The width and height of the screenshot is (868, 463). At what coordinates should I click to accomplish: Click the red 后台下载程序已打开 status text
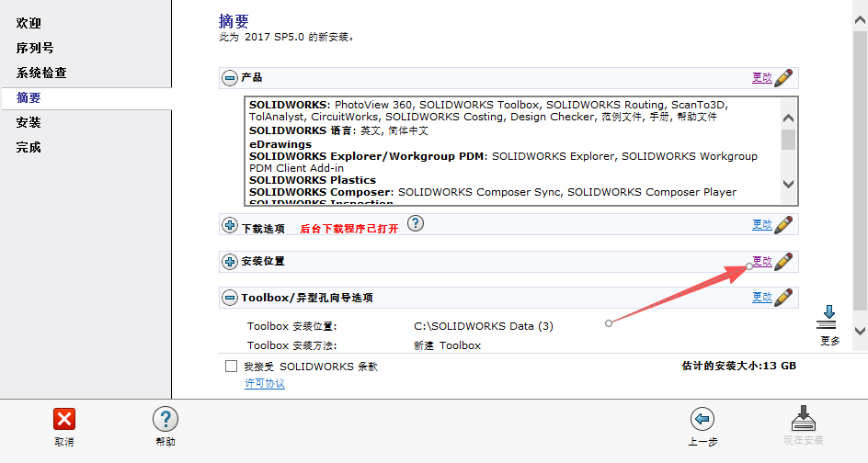click(348, 229)
